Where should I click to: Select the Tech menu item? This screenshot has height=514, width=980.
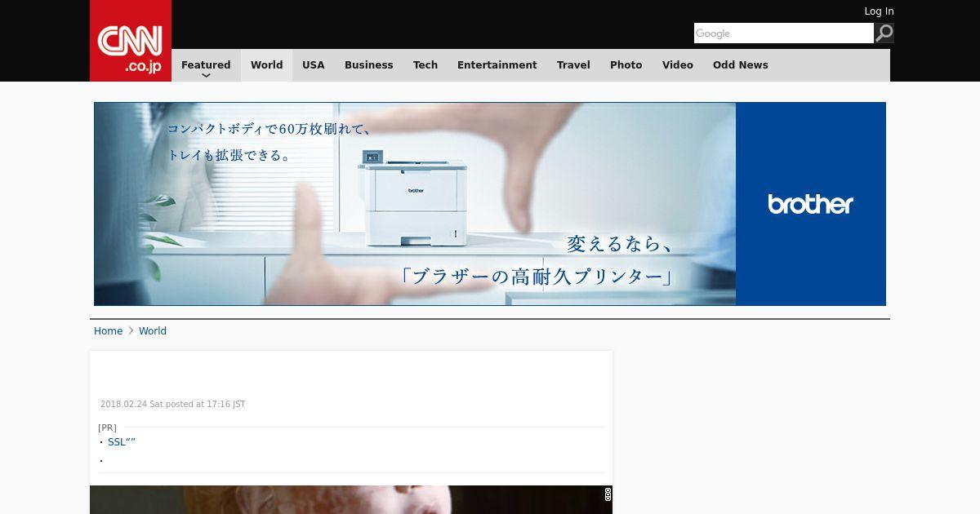(x=425, y=65)
